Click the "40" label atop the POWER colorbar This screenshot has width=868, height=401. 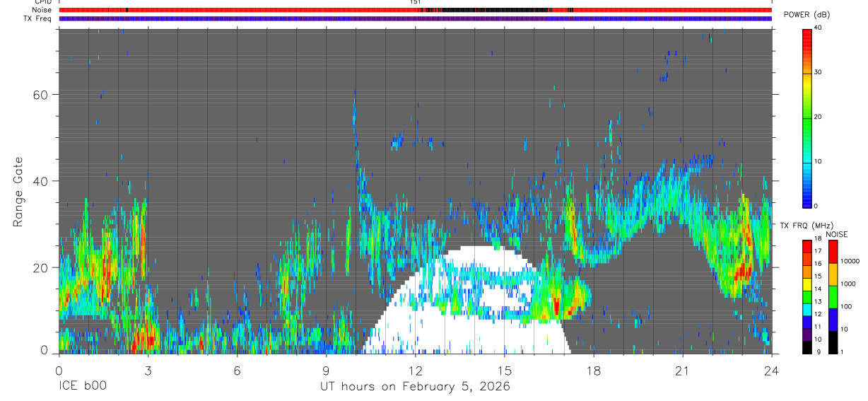pyautogui.click(x=818, y=28)
